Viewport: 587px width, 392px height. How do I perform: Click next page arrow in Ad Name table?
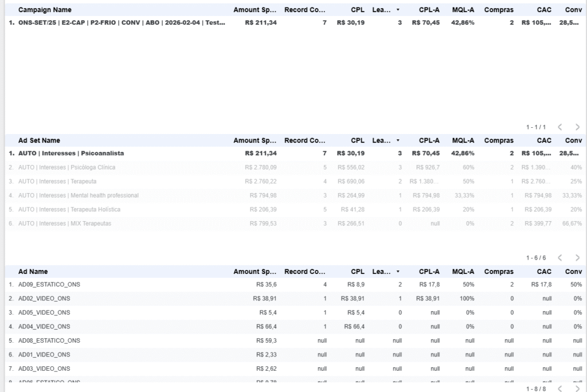pos(577,389)
